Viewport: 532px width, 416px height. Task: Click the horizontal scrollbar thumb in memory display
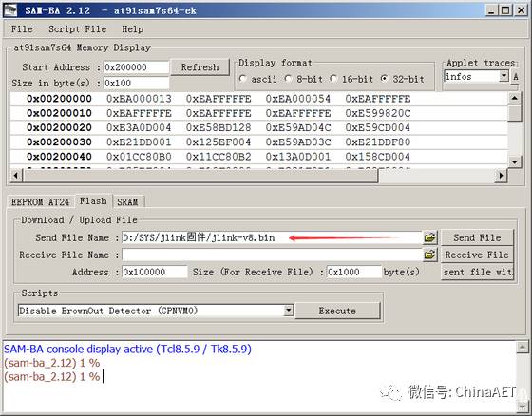[x=200, y=176]
